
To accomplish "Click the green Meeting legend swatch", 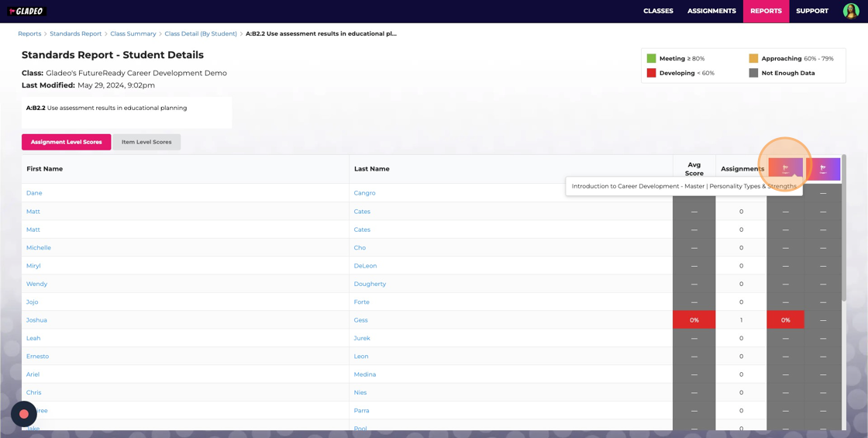I will (651, 59).
